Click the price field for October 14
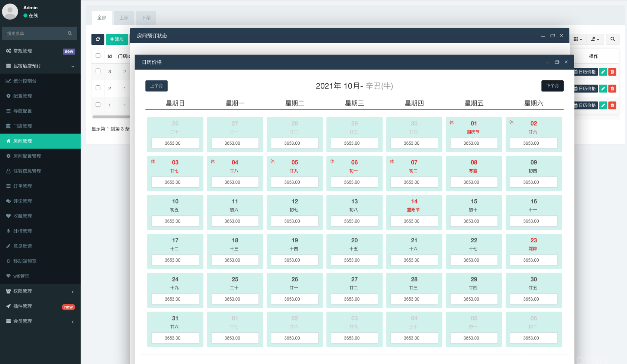The width and height of the screenshot is (627, 364). [414, 221]
